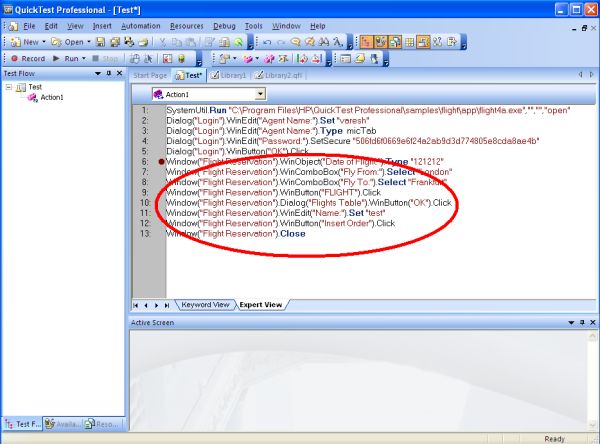Click the Split Action pink blocks icon

269,59
